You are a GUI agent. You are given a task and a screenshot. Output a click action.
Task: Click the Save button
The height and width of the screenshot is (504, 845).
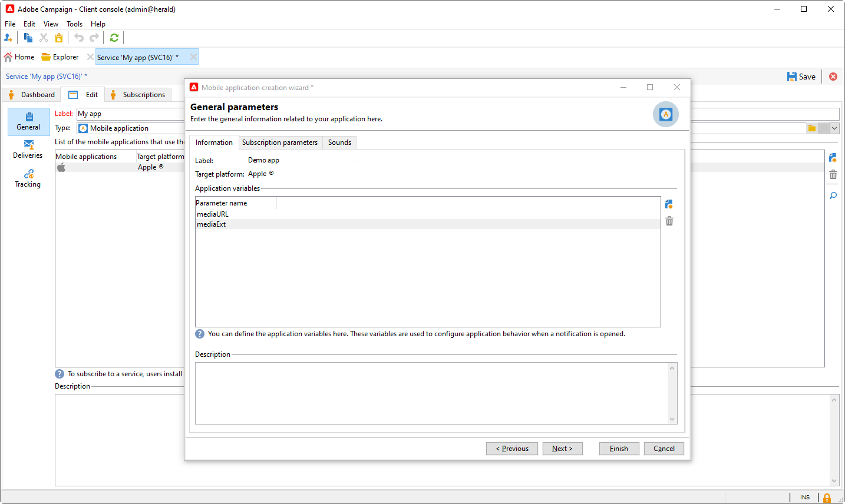(x=801, y=77)
